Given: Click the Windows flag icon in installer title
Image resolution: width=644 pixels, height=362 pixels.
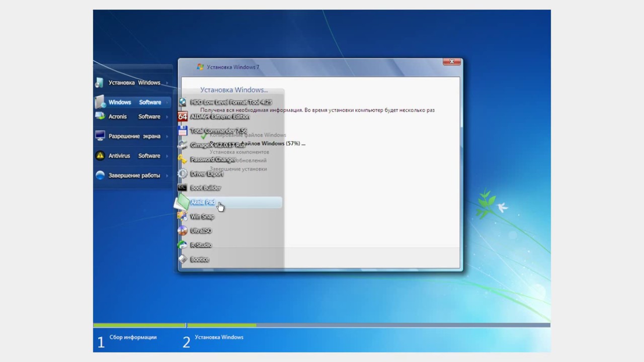Looking at the screenshot, I should coord(200,67).
